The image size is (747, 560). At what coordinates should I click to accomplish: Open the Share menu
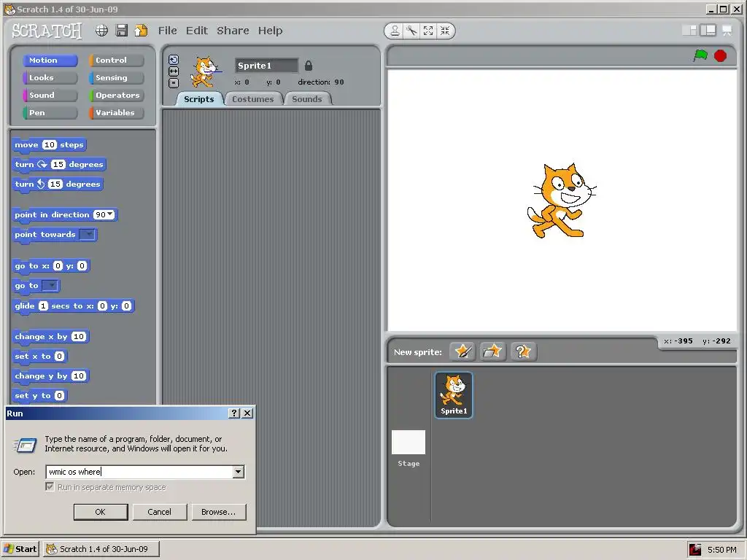click(x=233, y=31)
